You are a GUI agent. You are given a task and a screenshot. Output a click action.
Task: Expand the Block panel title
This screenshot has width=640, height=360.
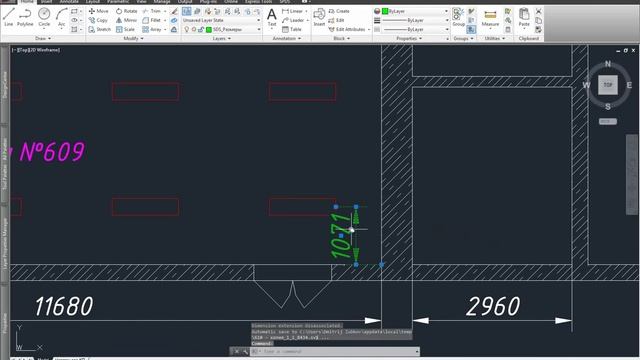(x=342, y=38)
